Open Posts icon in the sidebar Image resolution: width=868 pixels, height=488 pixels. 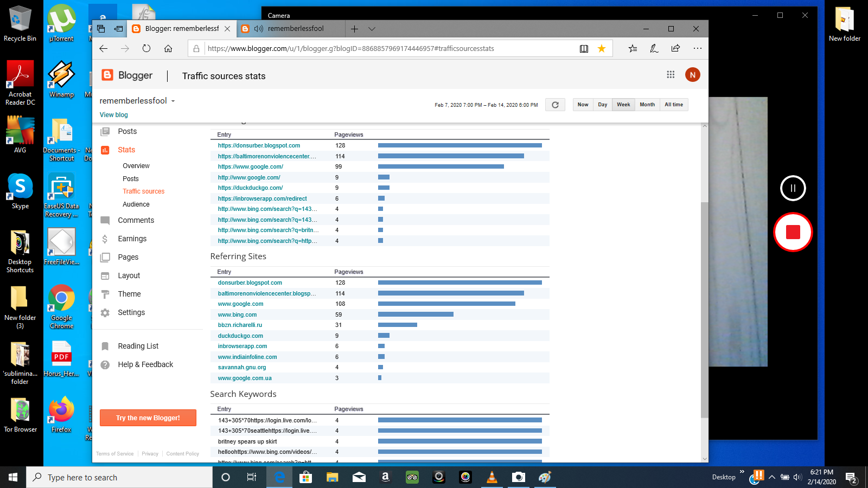pos(105,131)
